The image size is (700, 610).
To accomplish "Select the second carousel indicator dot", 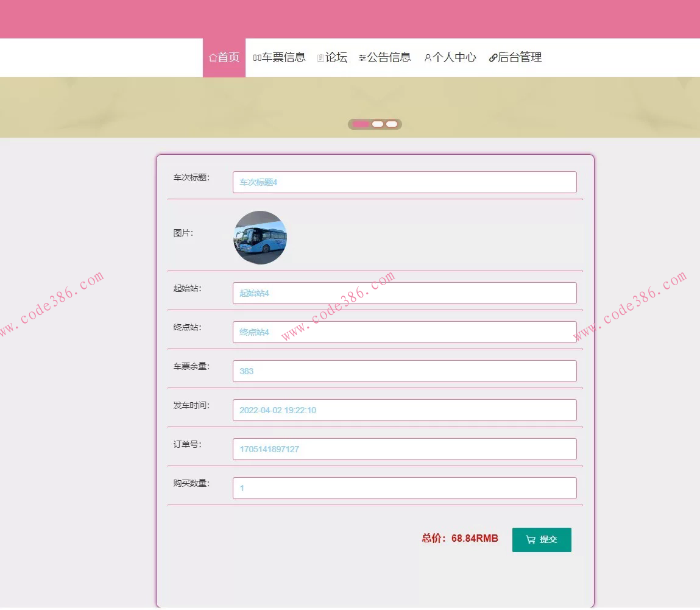I will pos(377,124).
